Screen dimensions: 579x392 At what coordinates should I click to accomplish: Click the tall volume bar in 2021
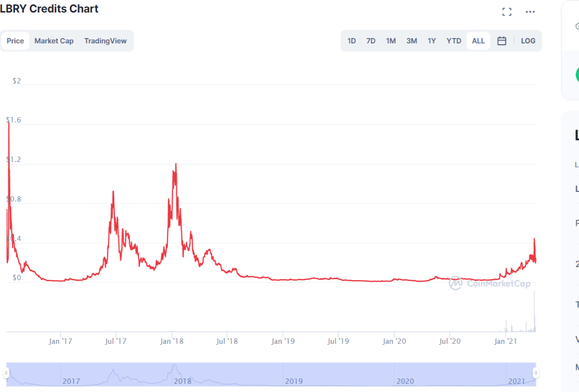pyautogui.click(x=534, y=311)
